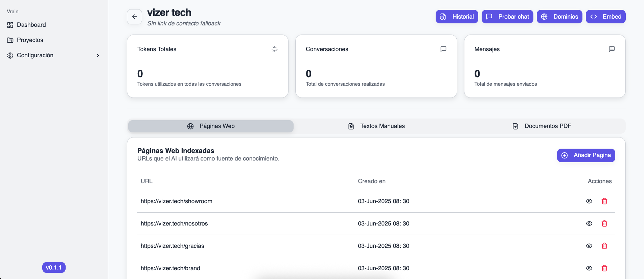Click the Vrain brand label

coord(13,12)
